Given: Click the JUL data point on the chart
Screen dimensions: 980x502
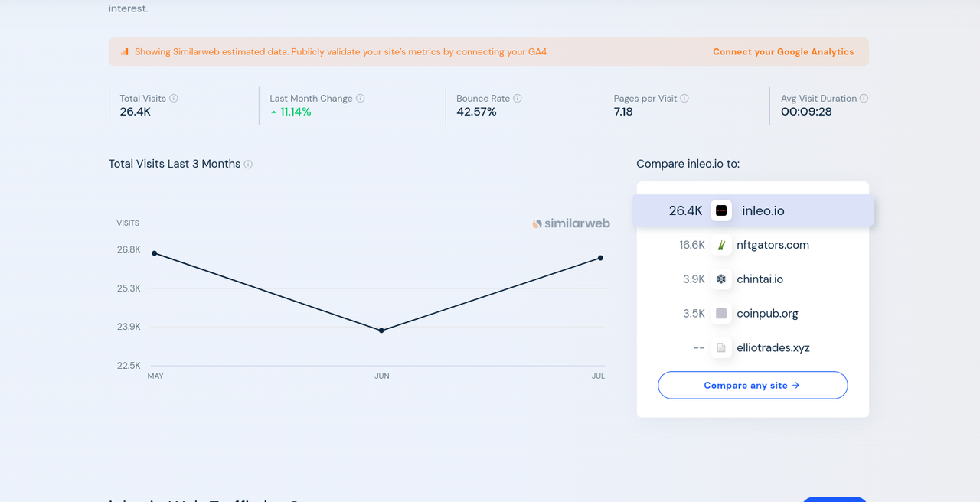Looking at the screenshot, I should (x=600, y=258).
